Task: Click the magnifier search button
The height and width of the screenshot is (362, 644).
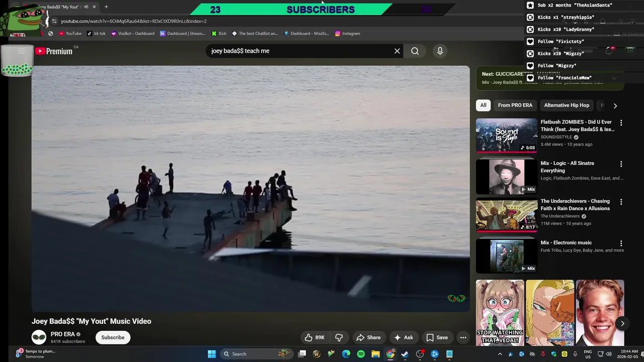Action: pyautogui.click(x=415, y=51)
